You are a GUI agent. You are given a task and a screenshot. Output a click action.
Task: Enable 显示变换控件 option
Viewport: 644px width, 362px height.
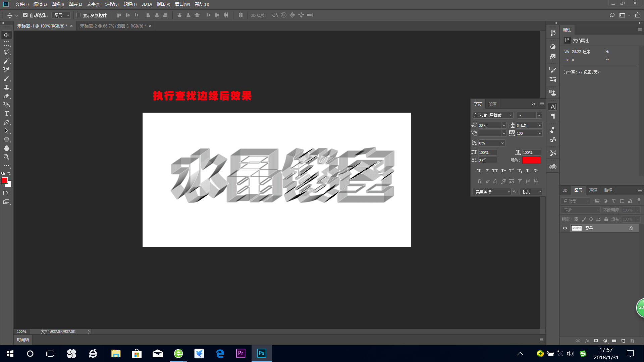(78, 15)
